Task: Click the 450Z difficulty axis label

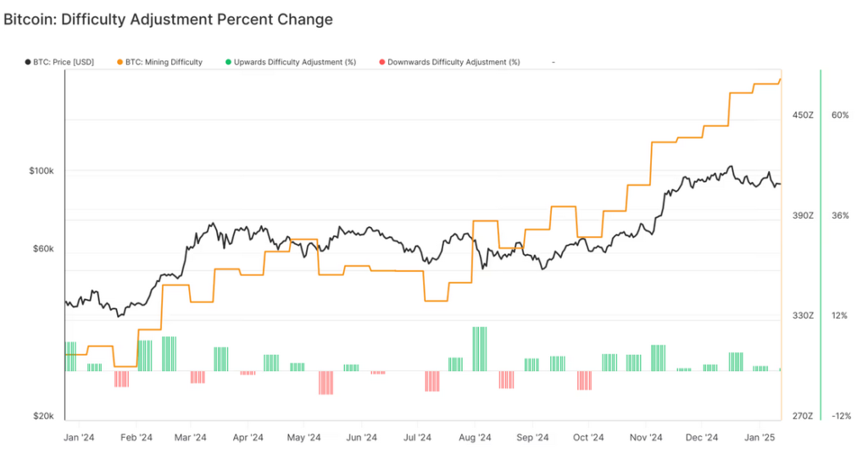Action: pos(803,115)
